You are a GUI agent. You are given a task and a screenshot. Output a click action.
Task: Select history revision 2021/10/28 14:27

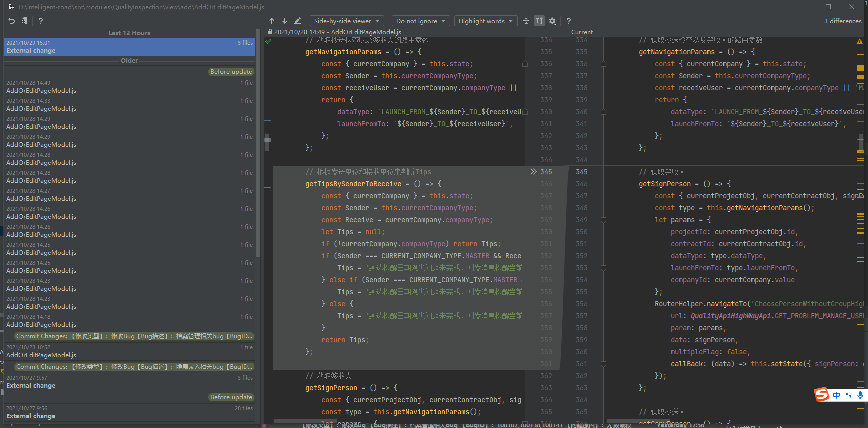tap(129, 195)
